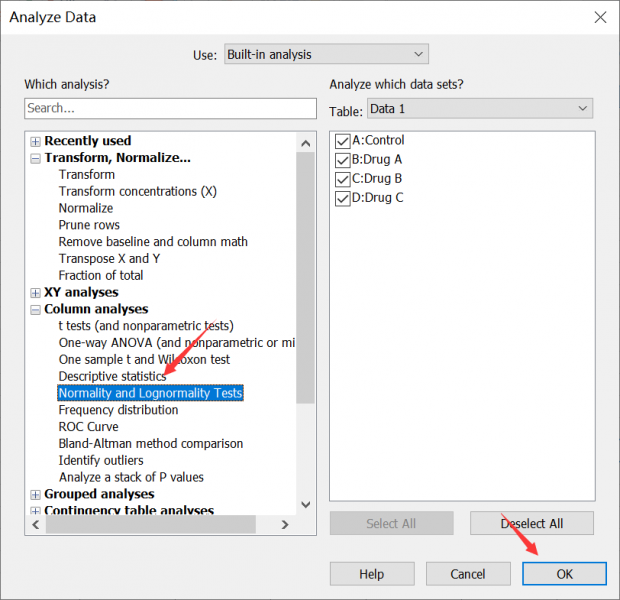
Task: Expand the Grouped analyses category
Action: (x=36, y=494)
